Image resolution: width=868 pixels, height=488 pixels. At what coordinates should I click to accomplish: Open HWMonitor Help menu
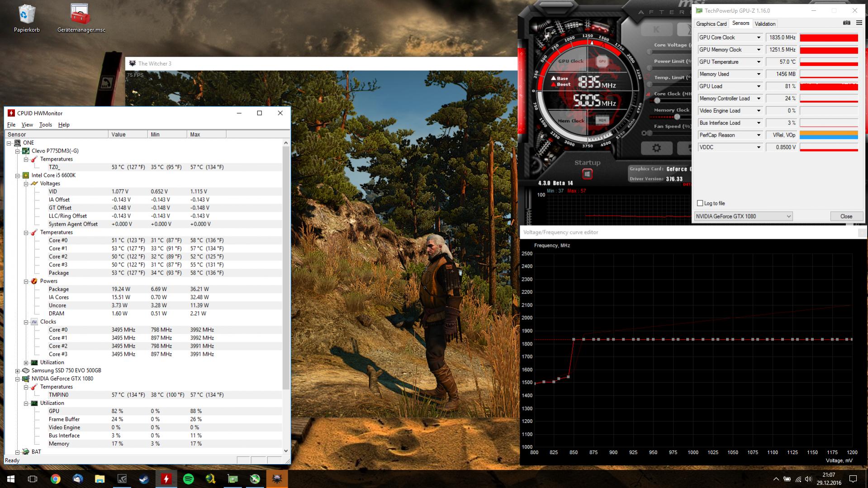pyautogui.click(x=64, y=125)
